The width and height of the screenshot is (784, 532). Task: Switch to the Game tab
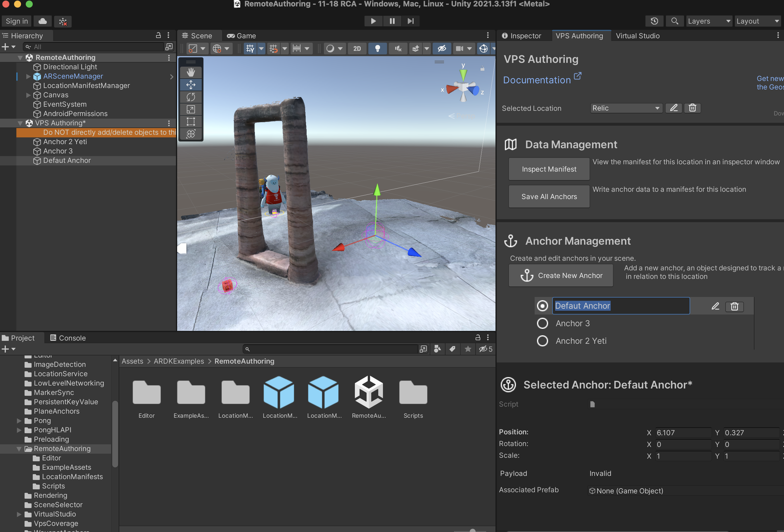click(241, 36)
